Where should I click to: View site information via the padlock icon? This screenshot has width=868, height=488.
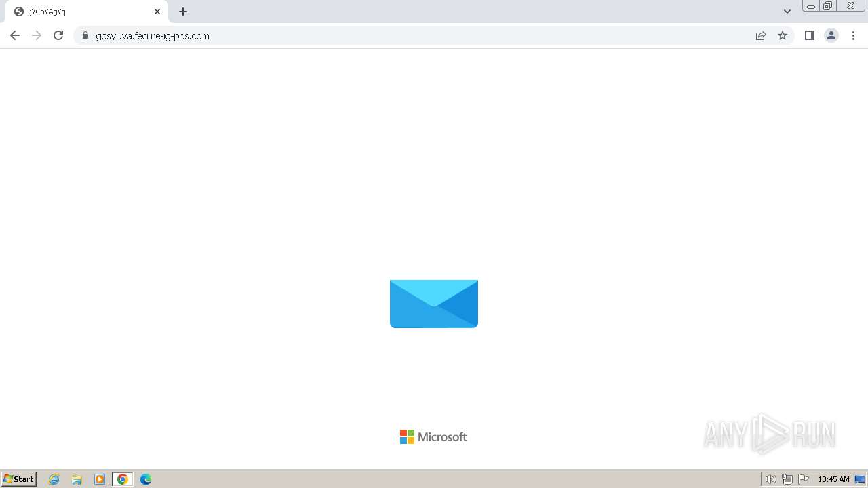click(85, 35)
